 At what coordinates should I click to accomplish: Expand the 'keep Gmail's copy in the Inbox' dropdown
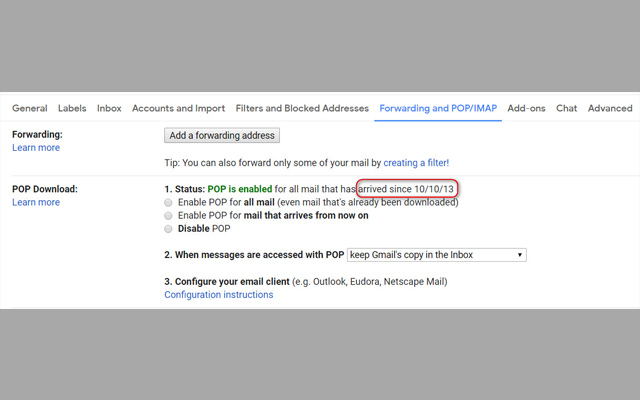436,255
